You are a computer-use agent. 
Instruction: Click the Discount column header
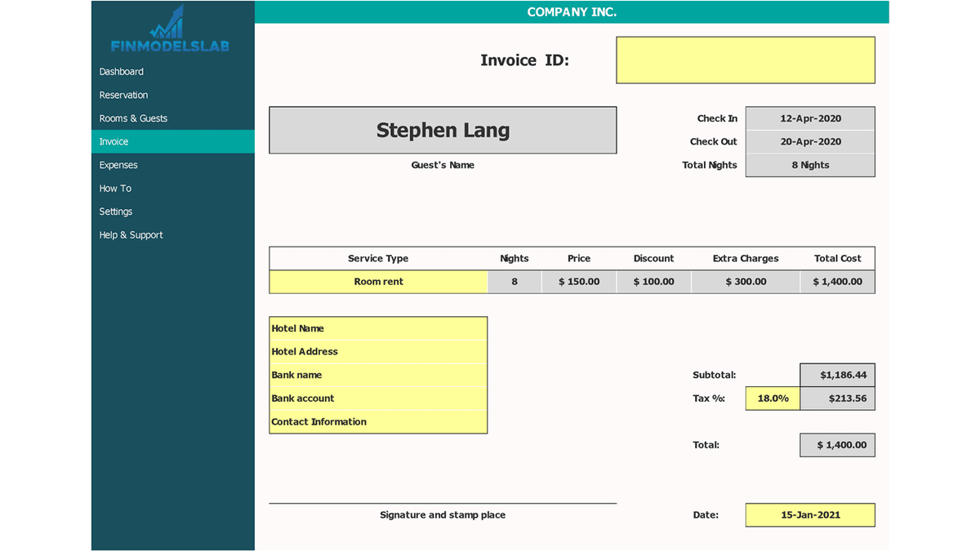pyautogui.click(x=654, y=258)
